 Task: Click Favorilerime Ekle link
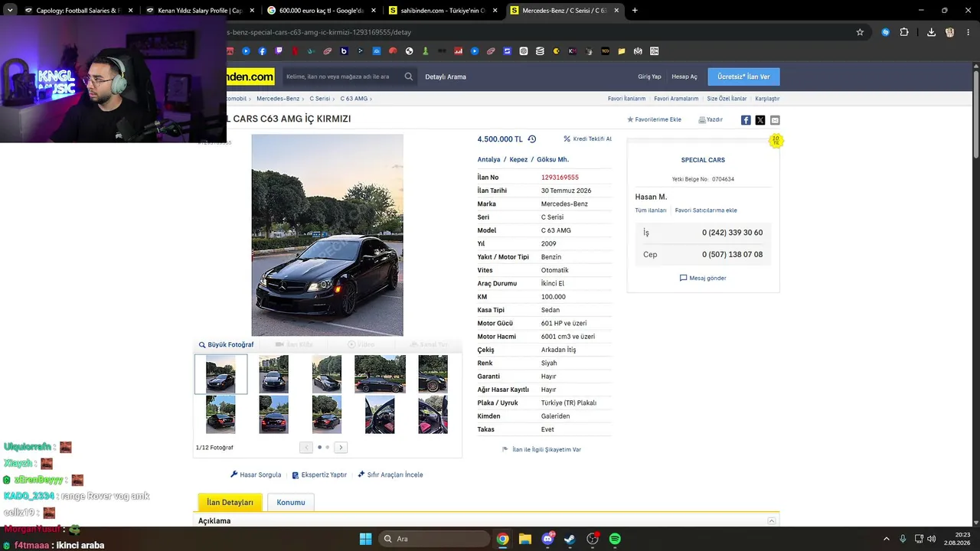(654, 120)
